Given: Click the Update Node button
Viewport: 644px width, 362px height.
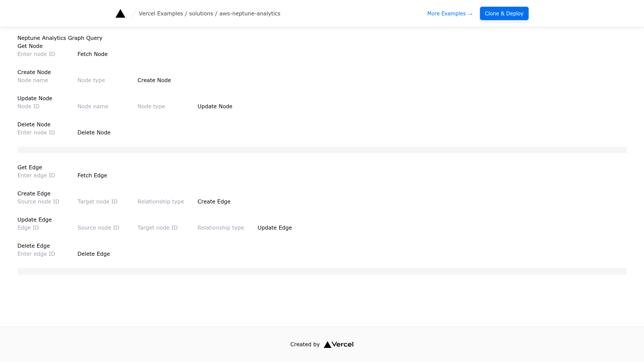Looking at the screenshot, I should (x=215, y=106).
